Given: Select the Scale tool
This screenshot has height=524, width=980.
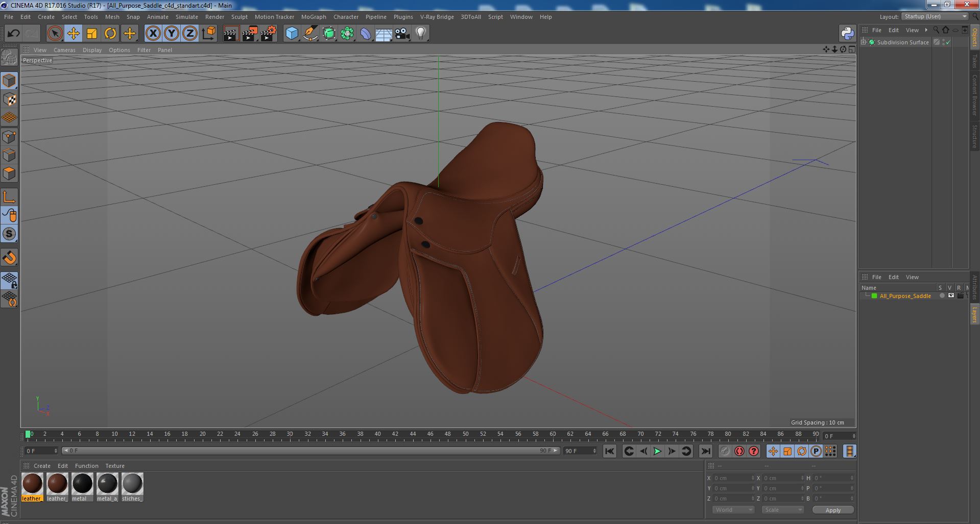Looking at the screenshot, I should pos(92,34).
